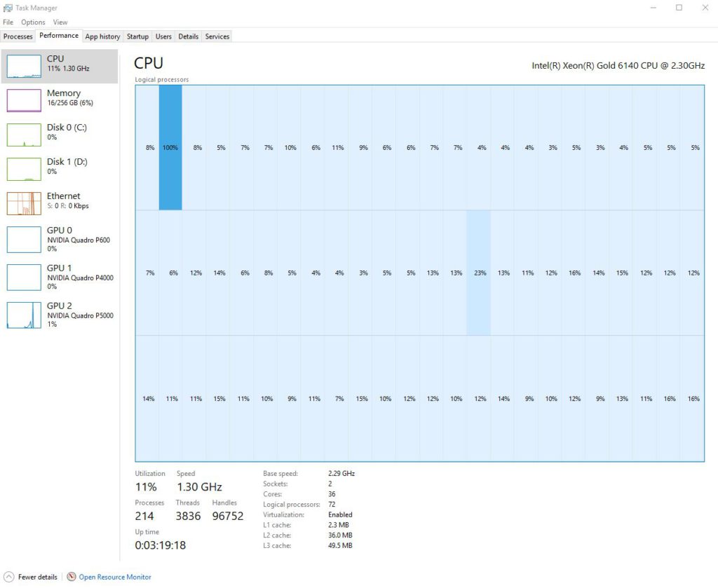Select Disk 0 (C:) graph icon
The height and width of the screenshot is (588, 718).
pos(24,135)
